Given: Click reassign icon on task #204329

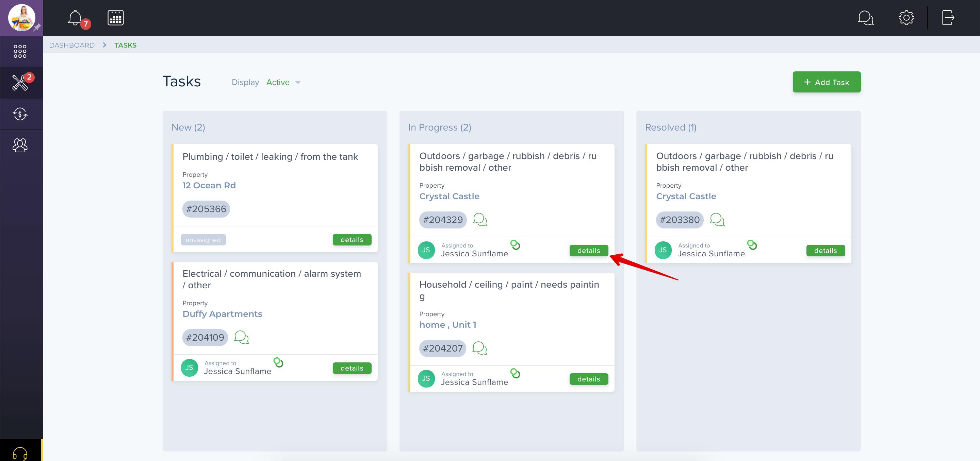Looking at the screenshot, I should (515, 245).
